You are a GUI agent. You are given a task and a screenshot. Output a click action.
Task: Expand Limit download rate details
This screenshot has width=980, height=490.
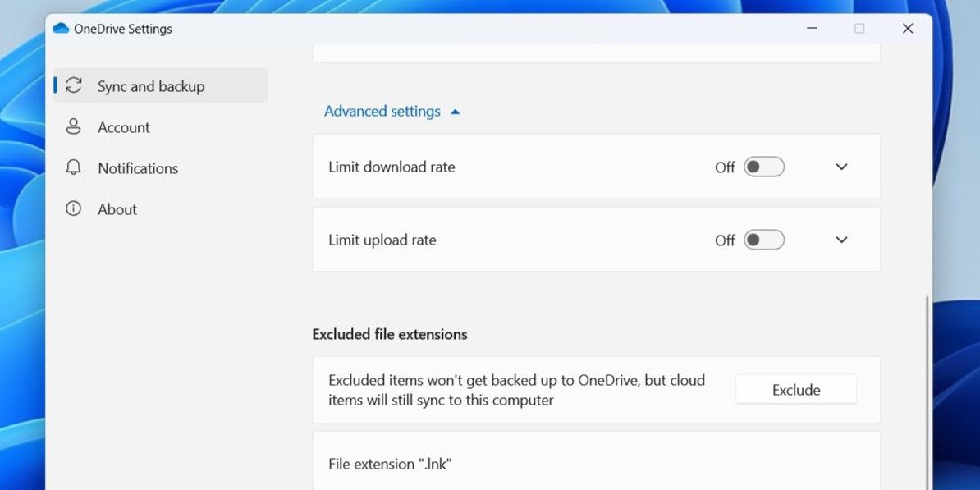pos(840,167)
